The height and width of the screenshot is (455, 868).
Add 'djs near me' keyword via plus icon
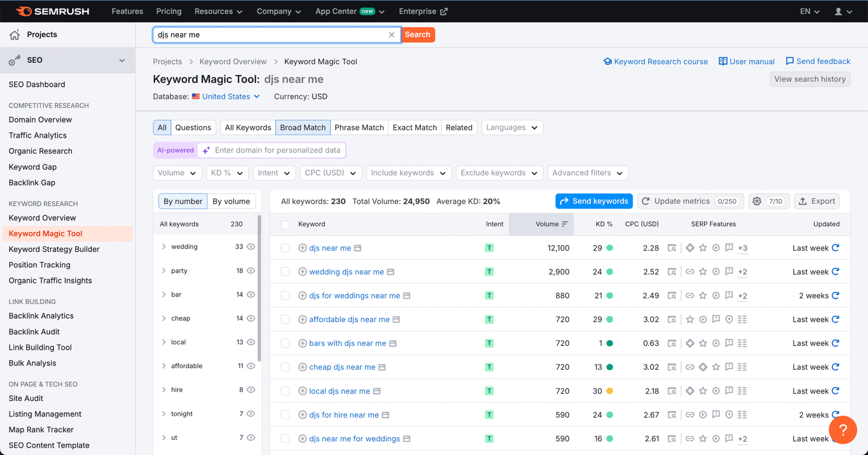[303, 248]
